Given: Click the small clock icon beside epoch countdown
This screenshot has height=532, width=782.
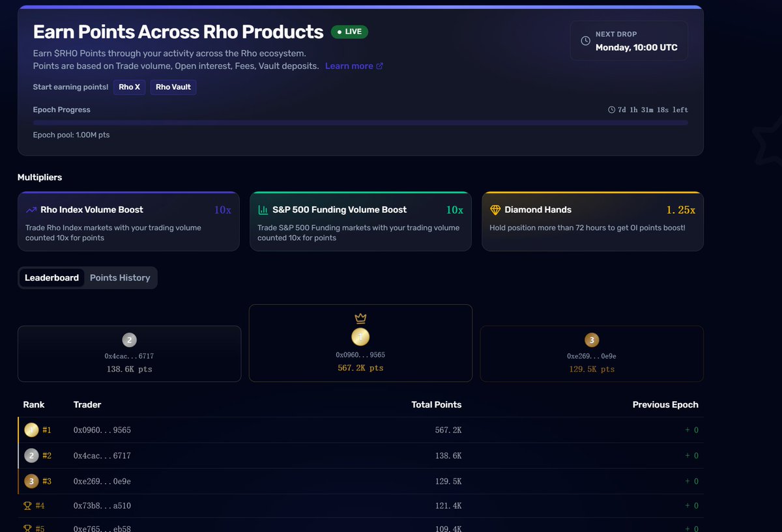Looking at the screenshot, I should point(611,109).
